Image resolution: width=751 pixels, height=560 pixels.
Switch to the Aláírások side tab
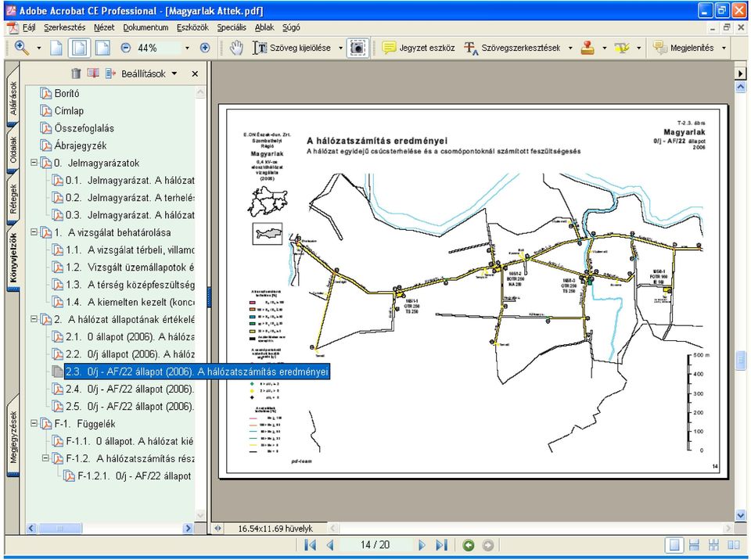13,98
